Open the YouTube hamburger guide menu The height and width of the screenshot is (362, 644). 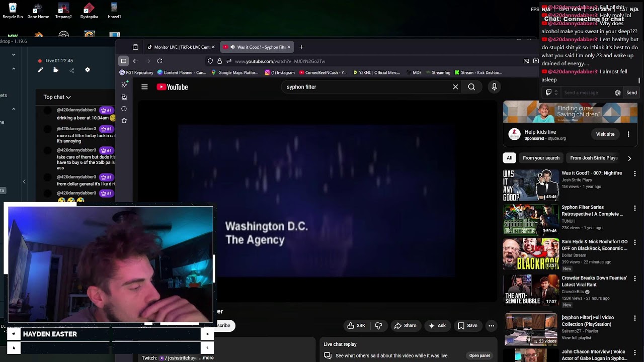pyautogui.click(x=144, y=87)
